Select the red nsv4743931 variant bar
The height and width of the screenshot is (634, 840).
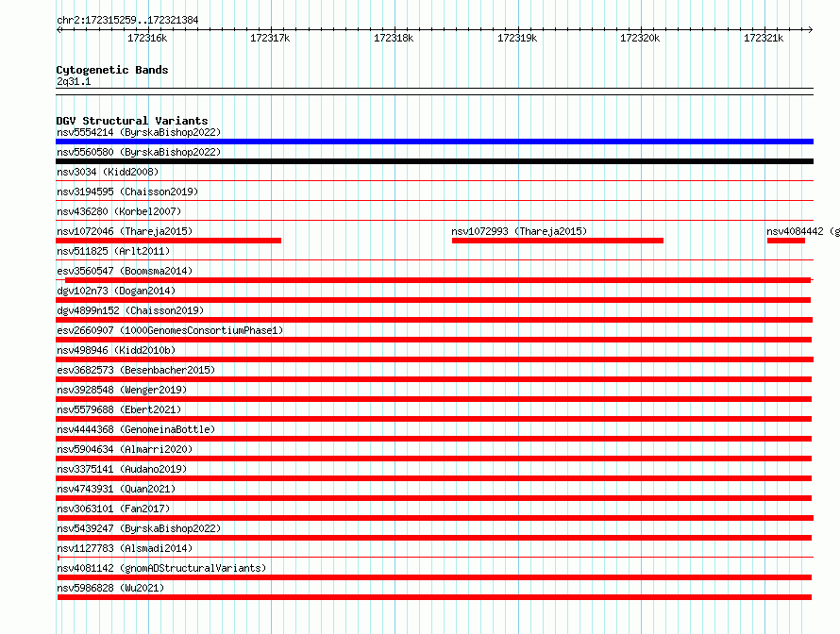pyautogui.click(x=434, y=498)
